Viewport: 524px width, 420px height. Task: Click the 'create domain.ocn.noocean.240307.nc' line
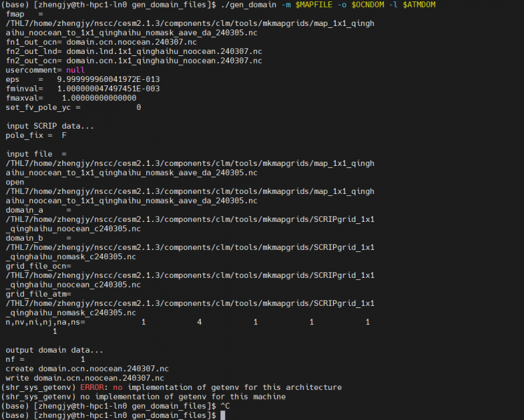[x=87, y=368]
